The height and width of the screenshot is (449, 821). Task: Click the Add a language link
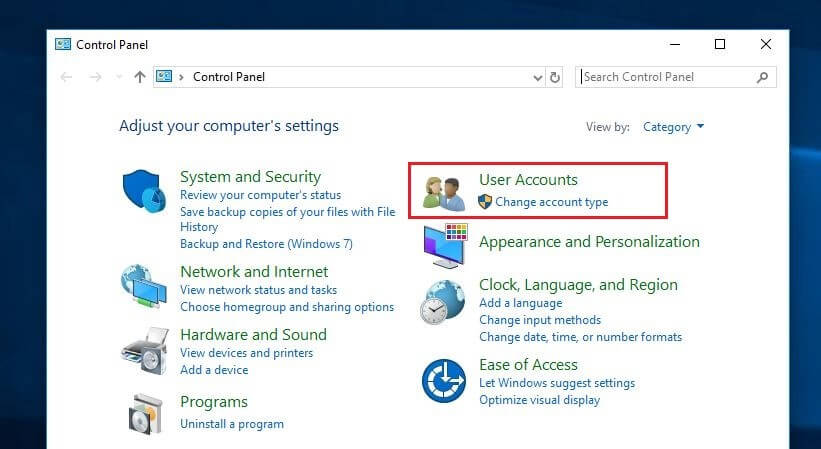point(520,303)
